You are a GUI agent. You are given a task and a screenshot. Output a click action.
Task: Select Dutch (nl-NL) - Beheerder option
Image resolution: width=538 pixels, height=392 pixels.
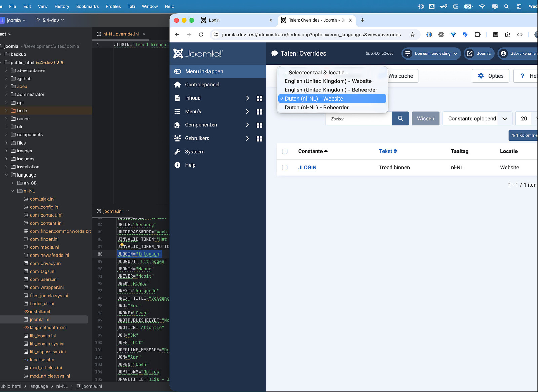pyautogui.click(x=316, y=107)
